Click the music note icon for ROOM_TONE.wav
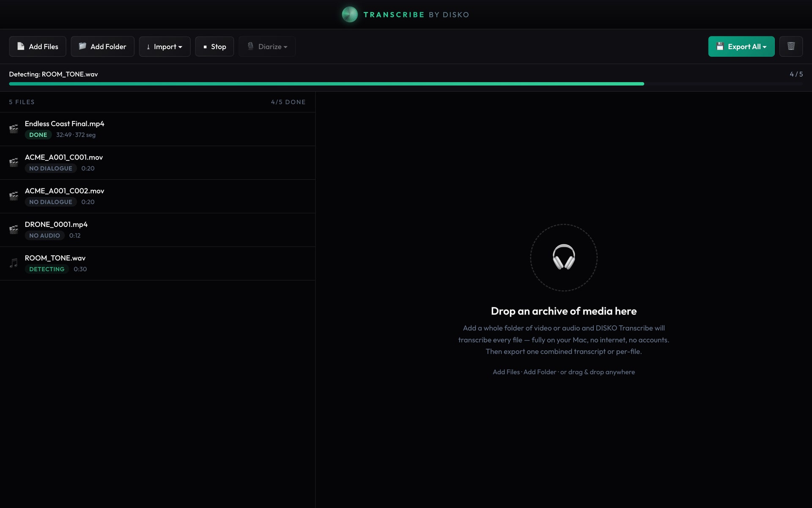 14,263
